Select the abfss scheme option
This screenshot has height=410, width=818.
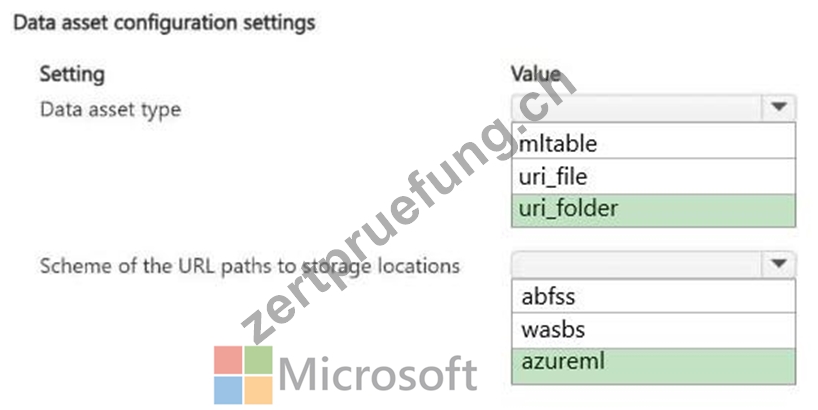(654, 296)
